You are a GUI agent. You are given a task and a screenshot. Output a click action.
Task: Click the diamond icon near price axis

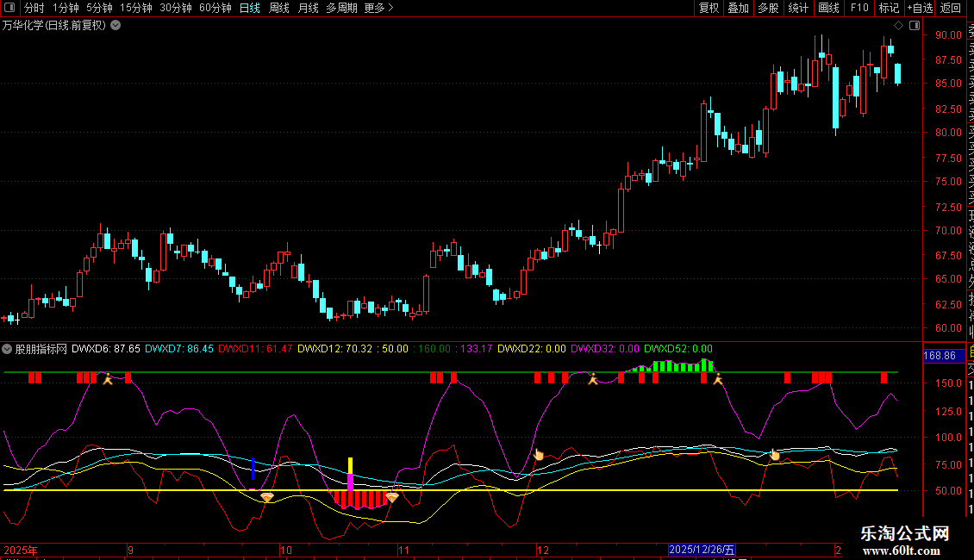898,25
